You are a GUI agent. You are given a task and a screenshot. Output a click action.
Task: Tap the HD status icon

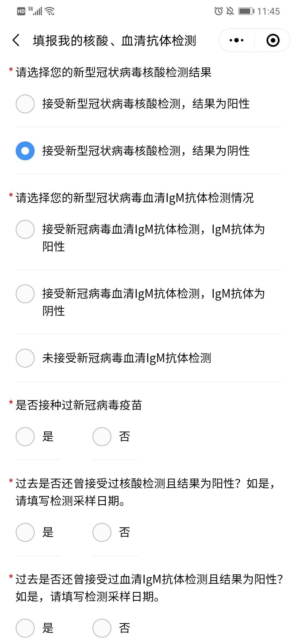tap(21, 11)
